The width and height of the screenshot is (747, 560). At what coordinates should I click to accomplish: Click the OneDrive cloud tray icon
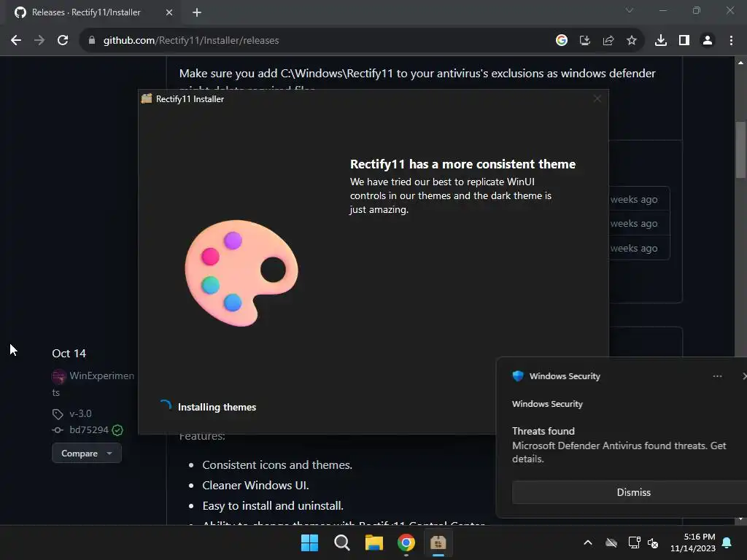point(611,542)
